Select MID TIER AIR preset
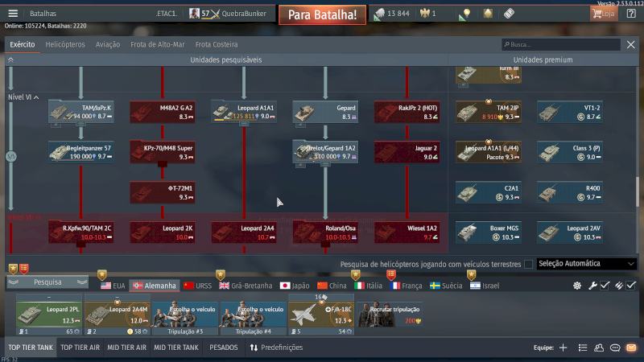Image resolution: width=644 pixels, height=362 pixels. [x=126, y=348]
